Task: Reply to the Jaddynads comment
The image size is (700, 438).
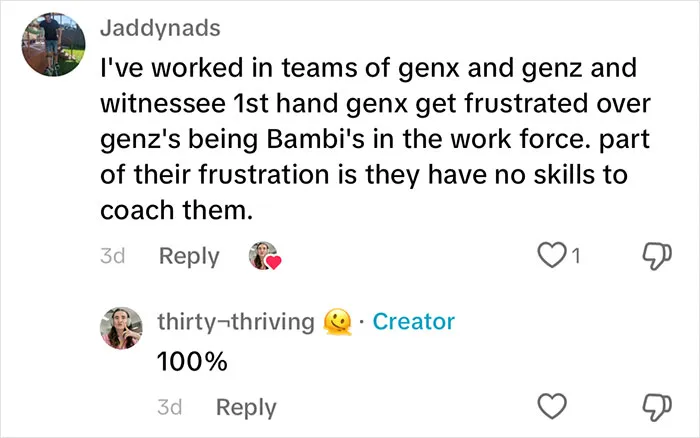Action: click(x=189, y=257)
